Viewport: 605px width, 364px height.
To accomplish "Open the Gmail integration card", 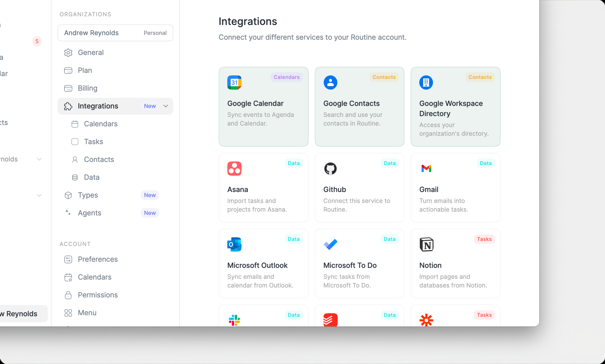I will 456,188.
